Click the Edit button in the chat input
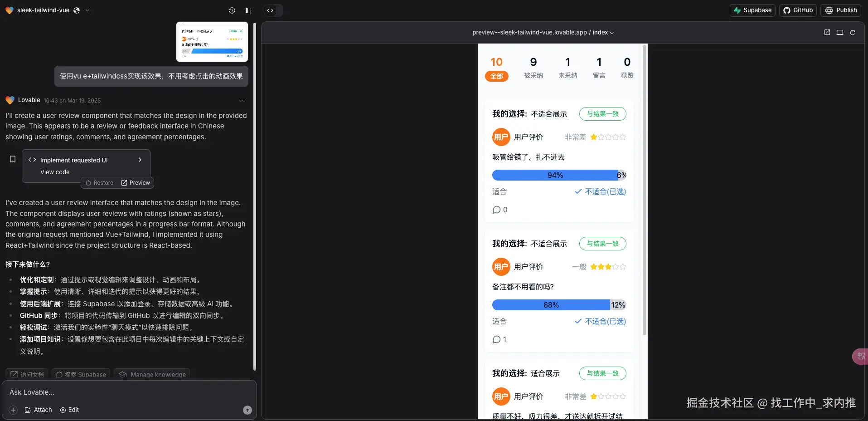This screenshot has width=868, height=421. 69,410
